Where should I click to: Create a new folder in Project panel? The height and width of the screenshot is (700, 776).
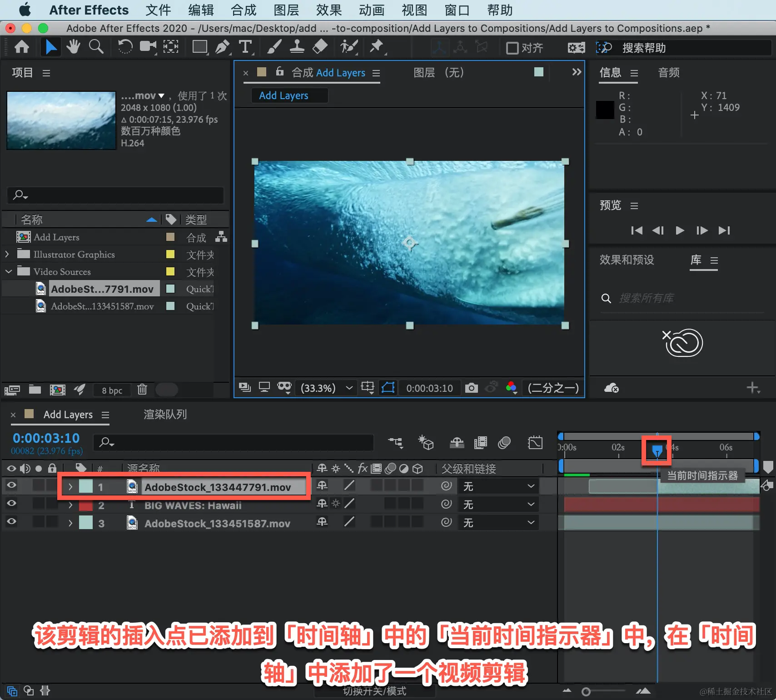[x=35, y=390]
